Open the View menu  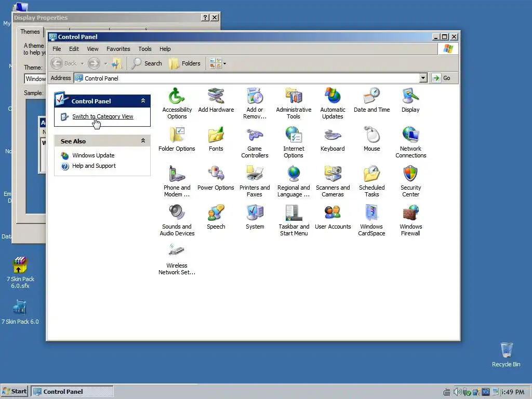point(92,49)
